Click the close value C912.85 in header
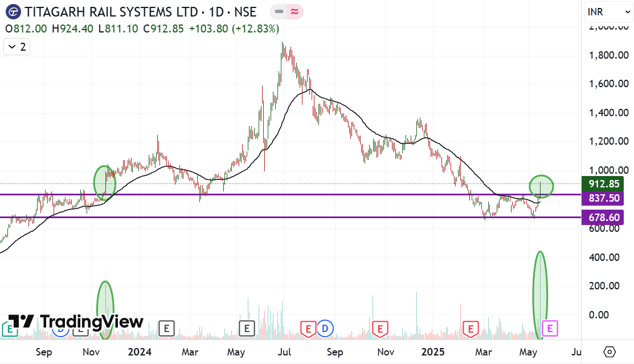 [163, 28]
